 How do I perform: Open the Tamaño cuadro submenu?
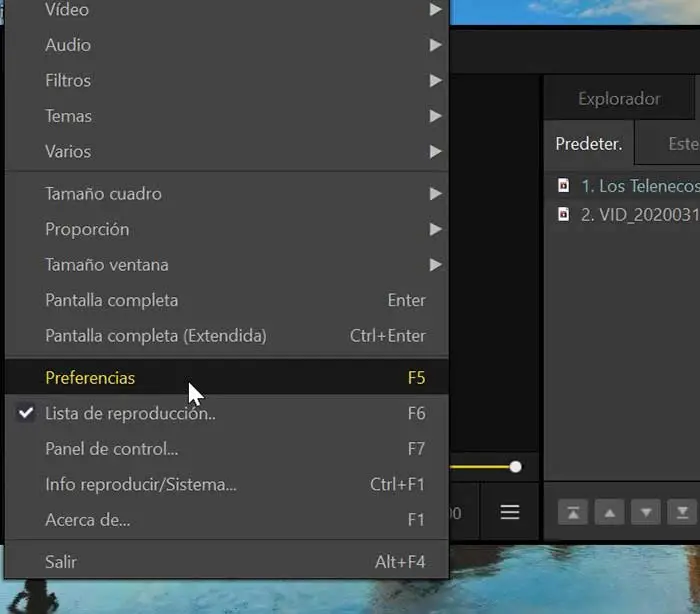[x=226, y=194]
